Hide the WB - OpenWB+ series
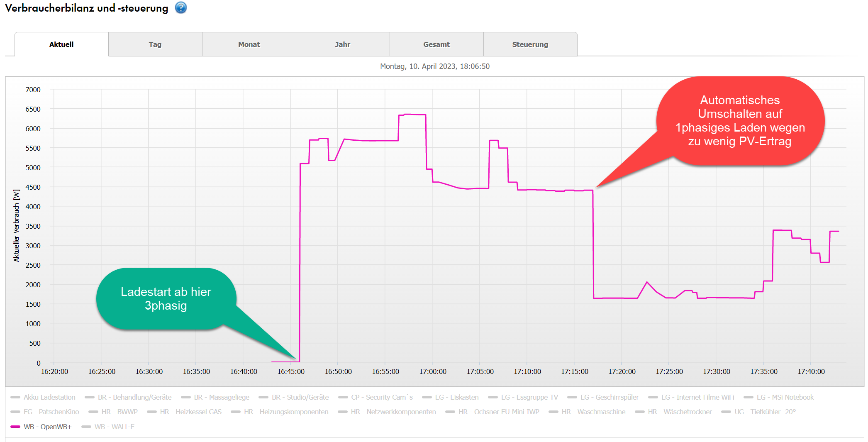868x442 pixels. (47, 427)
